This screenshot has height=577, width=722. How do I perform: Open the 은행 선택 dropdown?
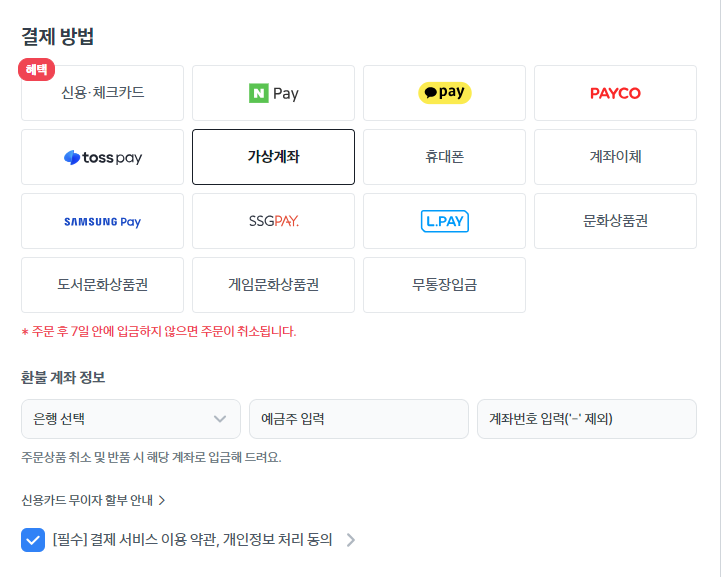point(131,419)
